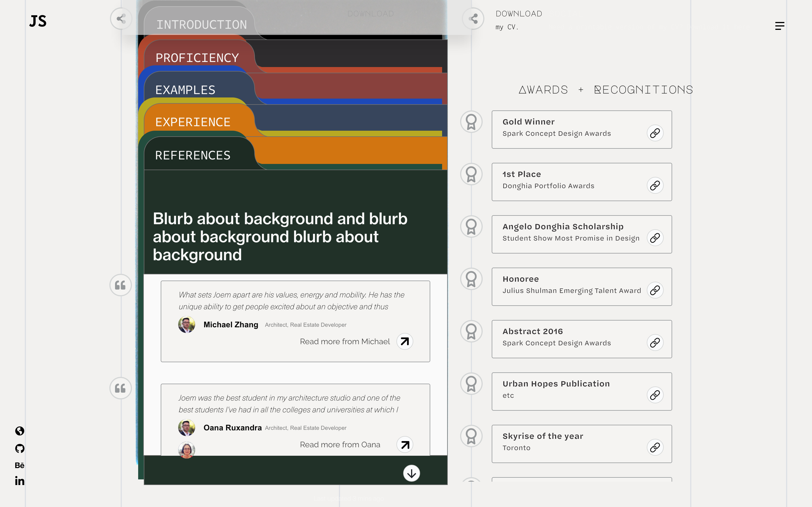Open the hamburger menu icon
The image size is (812, 507).
point(780,26)
